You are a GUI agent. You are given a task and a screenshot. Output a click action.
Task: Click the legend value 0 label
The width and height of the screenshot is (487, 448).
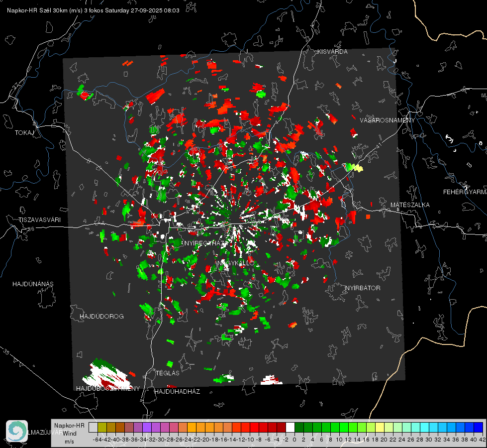(294, 440)
